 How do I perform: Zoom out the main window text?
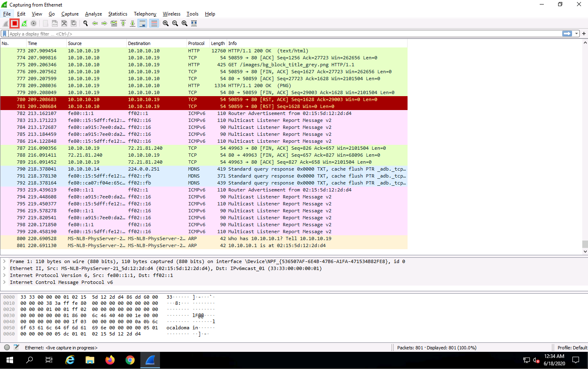point(175,23)
